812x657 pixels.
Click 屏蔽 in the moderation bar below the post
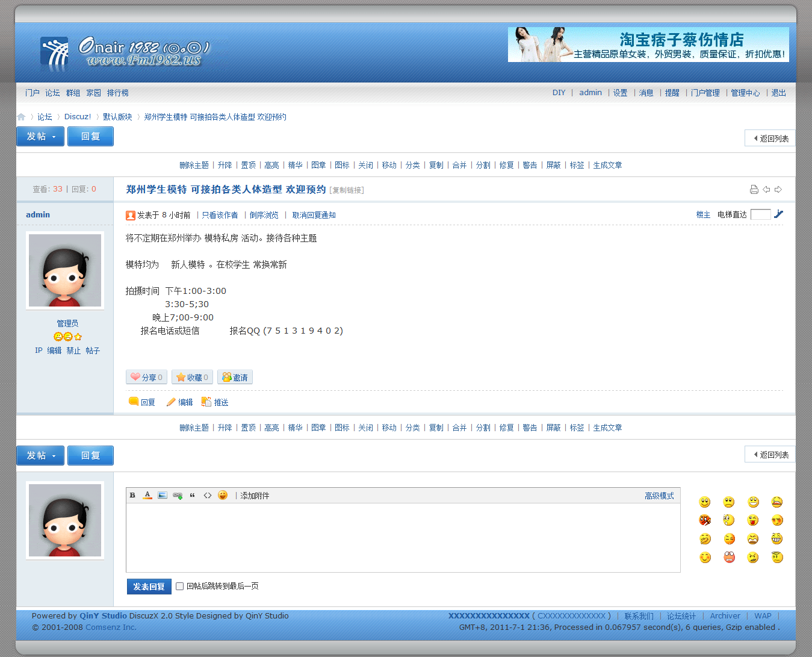click(554, 428)
